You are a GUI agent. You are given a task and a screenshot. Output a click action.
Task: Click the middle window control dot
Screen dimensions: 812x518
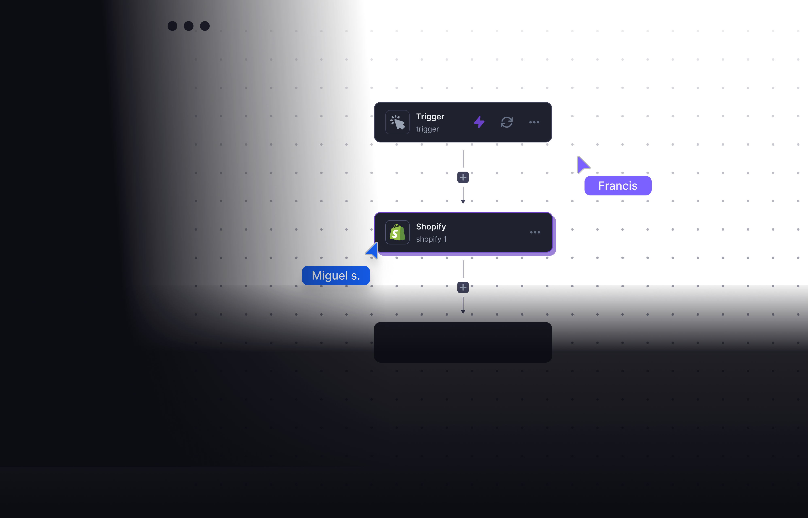point(188,26)
